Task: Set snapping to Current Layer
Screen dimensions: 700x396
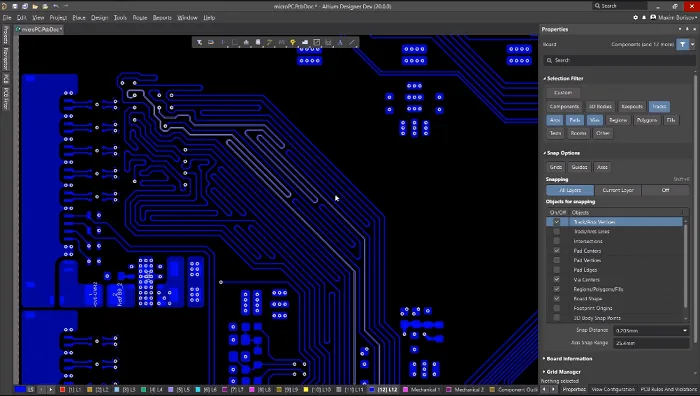Action: (x=618, y=190)
